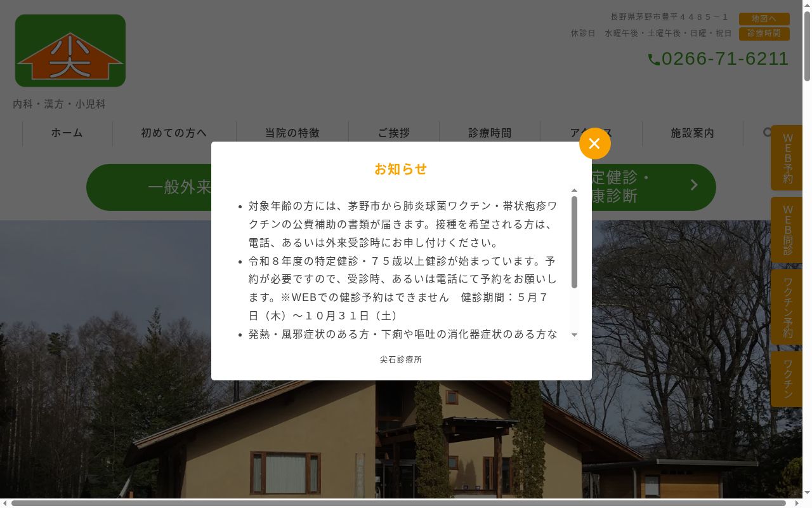The image size is (812, 508).
Task: Click the notice about 令和8年度の特定健診
Action: point(403,288)
